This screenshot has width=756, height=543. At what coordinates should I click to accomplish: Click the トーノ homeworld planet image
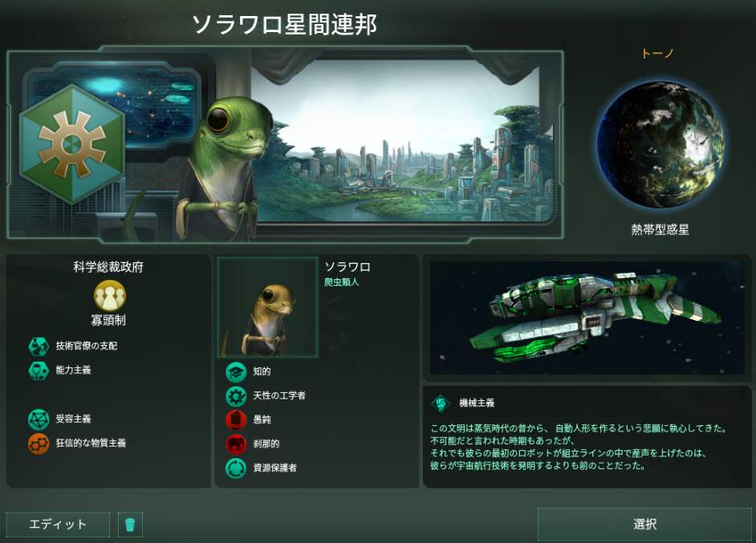(660, 144)
